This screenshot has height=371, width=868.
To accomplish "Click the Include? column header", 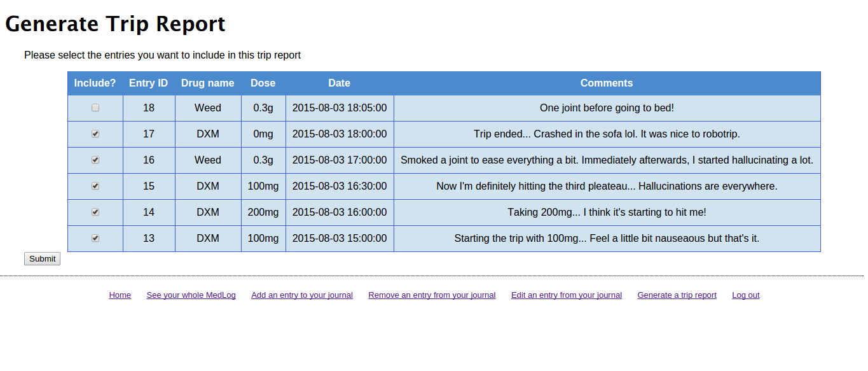I will pos(95,83).
